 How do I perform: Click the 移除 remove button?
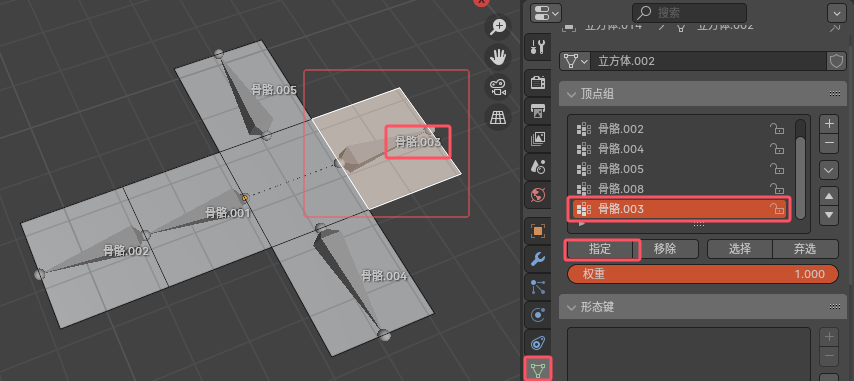pos(666,249)
